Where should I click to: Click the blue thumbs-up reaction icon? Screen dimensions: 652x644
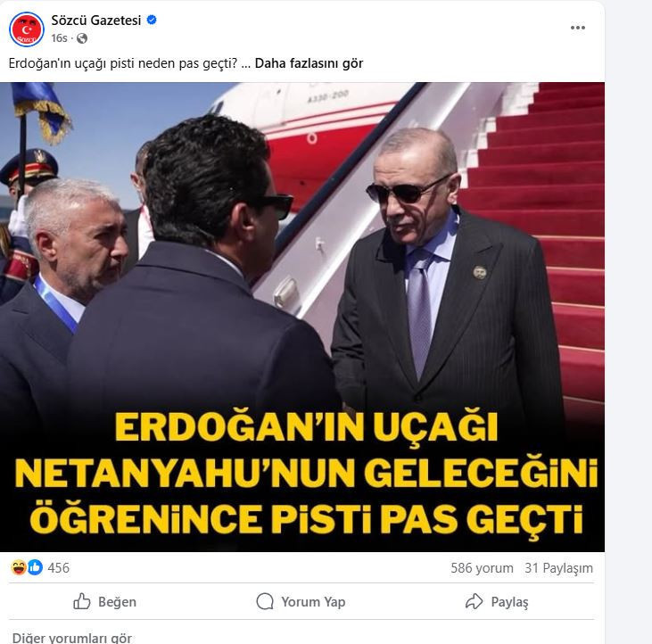[x=35, y=567]
